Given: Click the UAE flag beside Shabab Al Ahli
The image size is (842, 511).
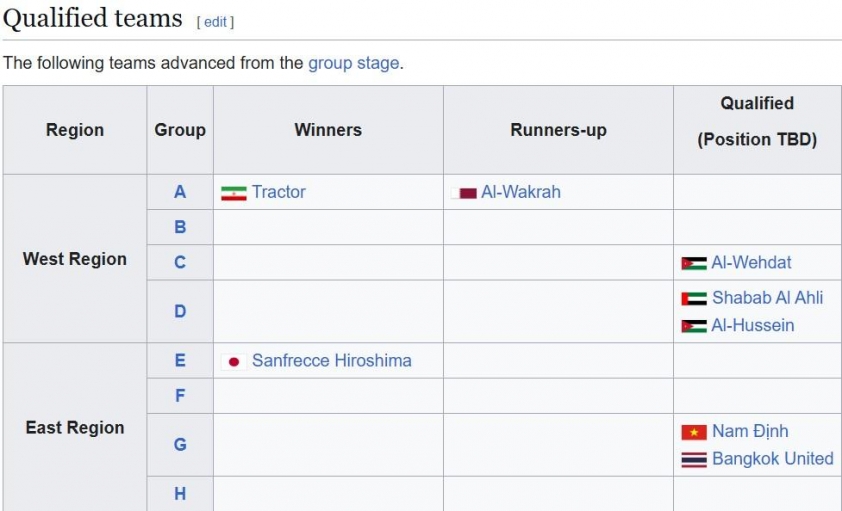Looking at the screenshot, I should (x=694, y=299).
